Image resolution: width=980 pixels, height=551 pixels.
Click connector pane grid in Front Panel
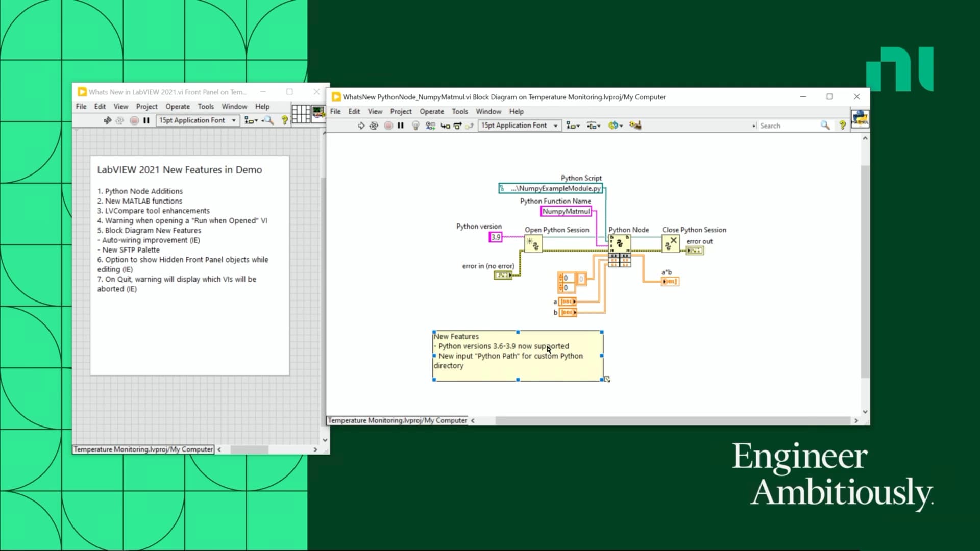[301, 113]
